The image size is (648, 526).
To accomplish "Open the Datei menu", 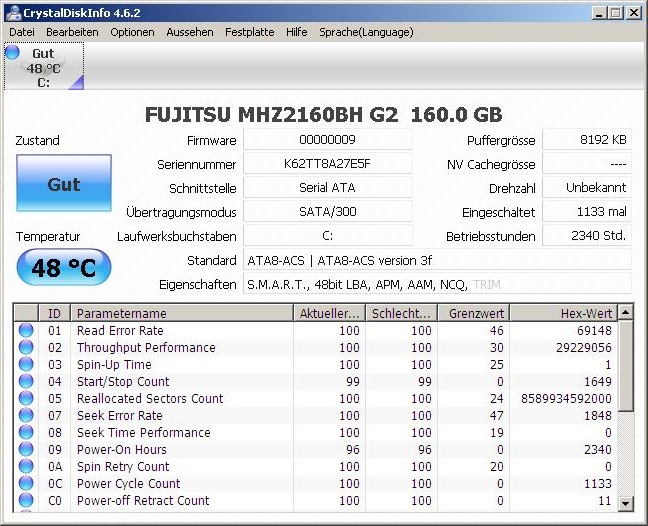I will (x=21, y=32).
